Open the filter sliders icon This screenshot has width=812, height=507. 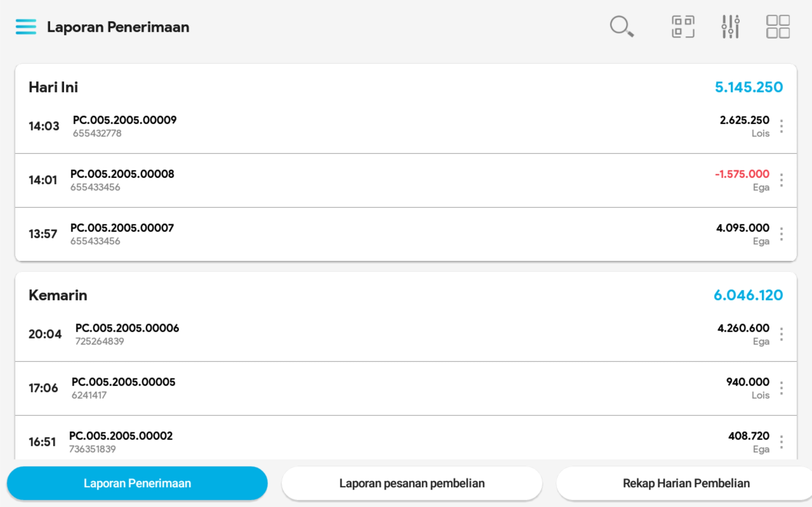pyautogui.click(x=730, y=26)
